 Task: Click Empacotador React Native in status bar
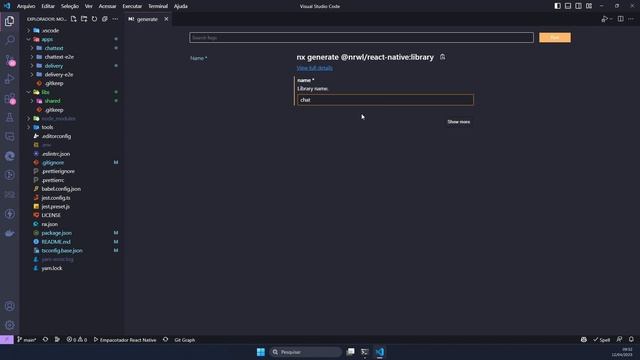(125, 340)
